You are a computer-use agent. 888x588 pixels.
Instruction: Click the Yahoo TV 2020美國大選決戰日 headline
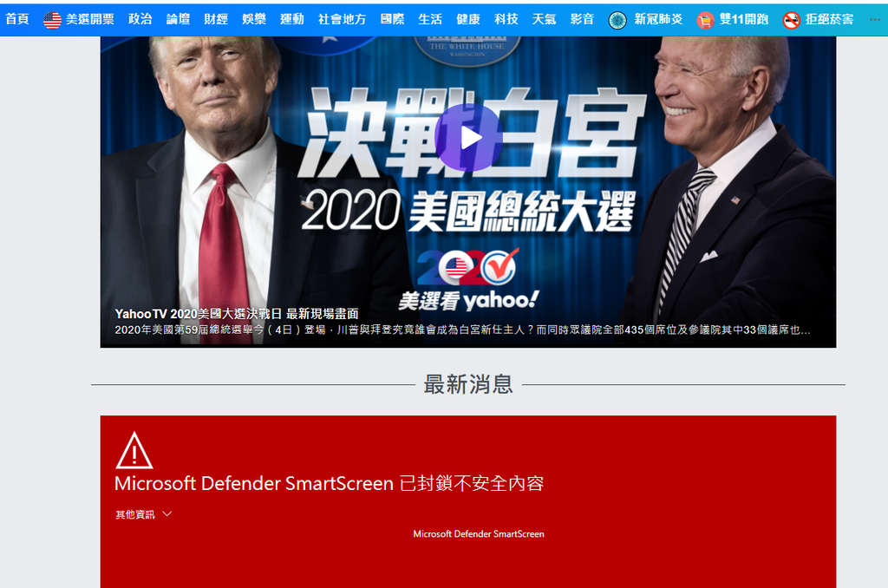pos(237,314)
